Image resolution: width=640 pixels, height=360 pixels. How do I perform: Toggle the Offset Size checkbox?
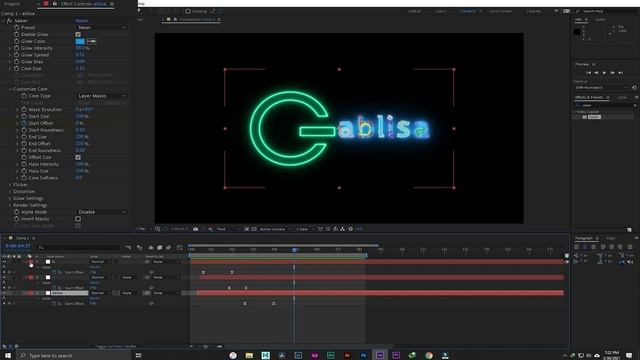pos(78,157)
